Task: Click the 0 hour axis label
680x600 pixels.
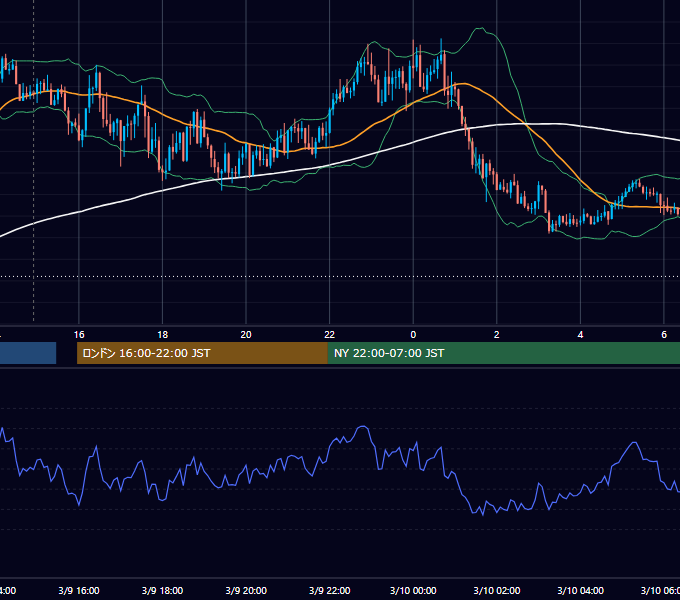Action: (413, 335)
